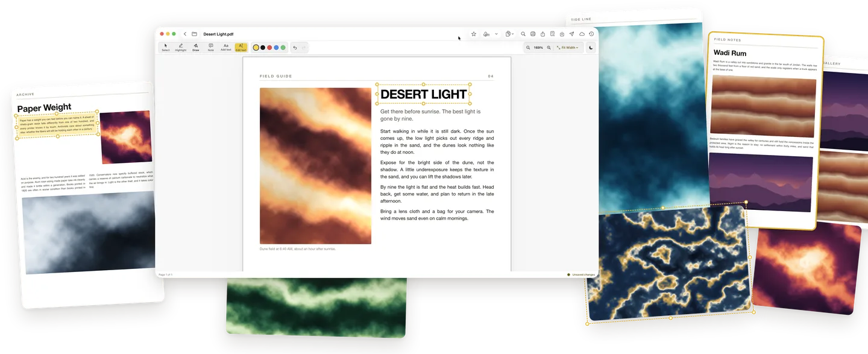Click the selected yellow text box in Archive window

coord(57,124)
